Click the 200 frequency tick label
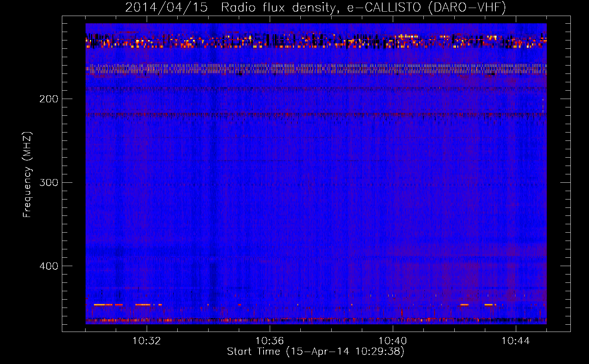The width and height of the screenshot is (589, 364). point(49,99)
